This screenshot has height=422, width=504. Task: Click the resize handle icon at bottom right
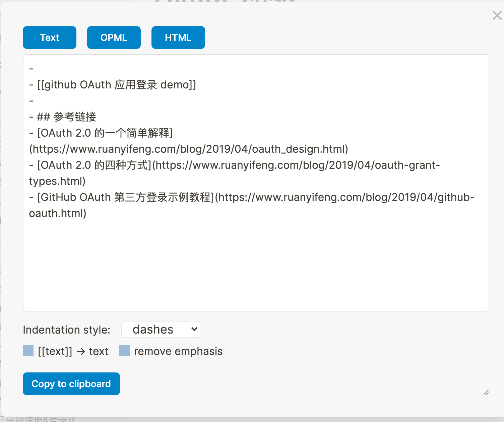tap(486, 393)
